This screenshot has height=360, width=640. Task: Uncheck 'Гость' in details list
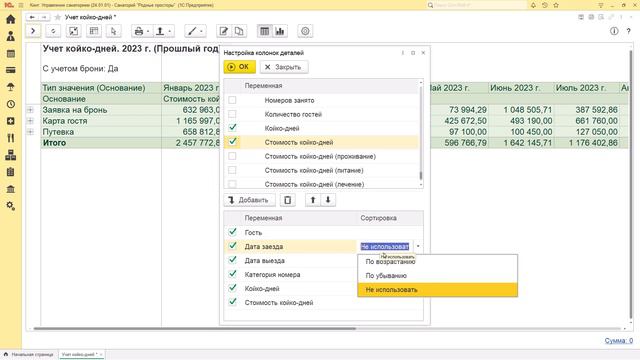tap(233, 232)
